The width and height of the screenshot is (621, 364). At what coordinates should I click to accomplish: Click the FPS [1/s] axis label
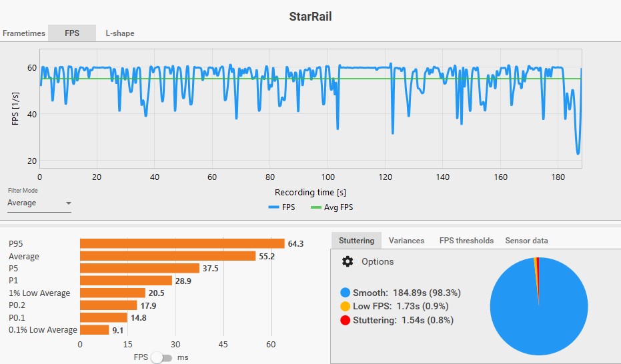click(15, 109)
